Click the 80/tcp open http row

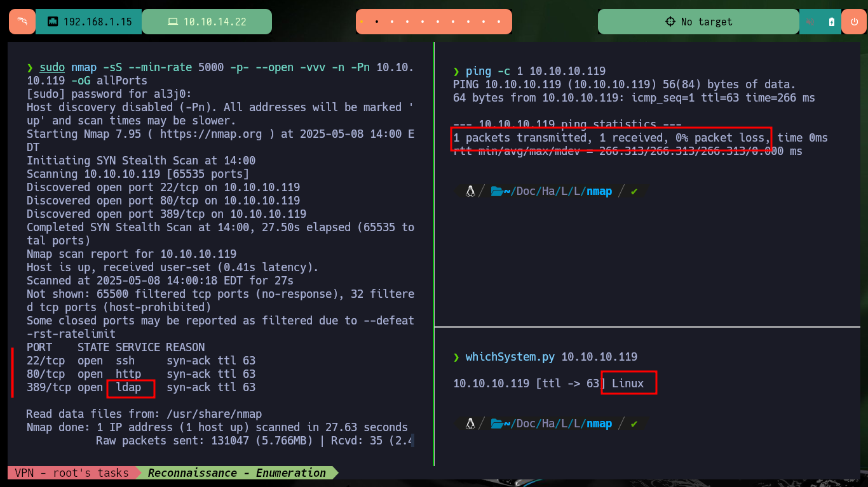coord(141,374)
